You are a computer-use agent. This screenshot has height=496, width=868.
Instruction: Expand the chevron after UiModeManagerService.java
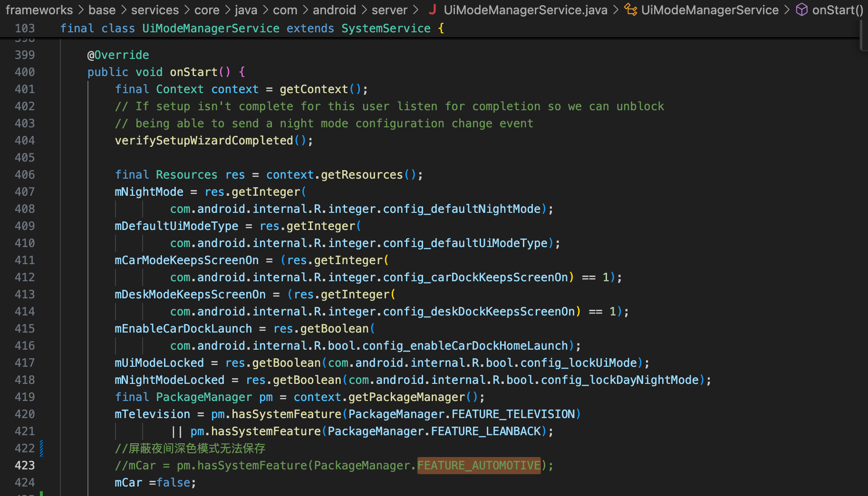[x=616, y=10]
